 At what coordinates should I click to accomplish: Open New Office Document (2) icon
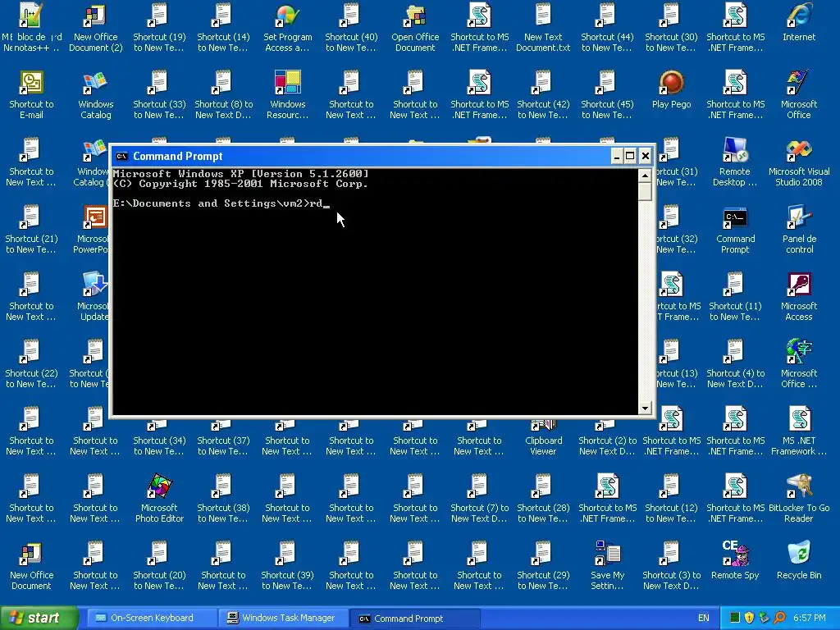pos(95,27)
